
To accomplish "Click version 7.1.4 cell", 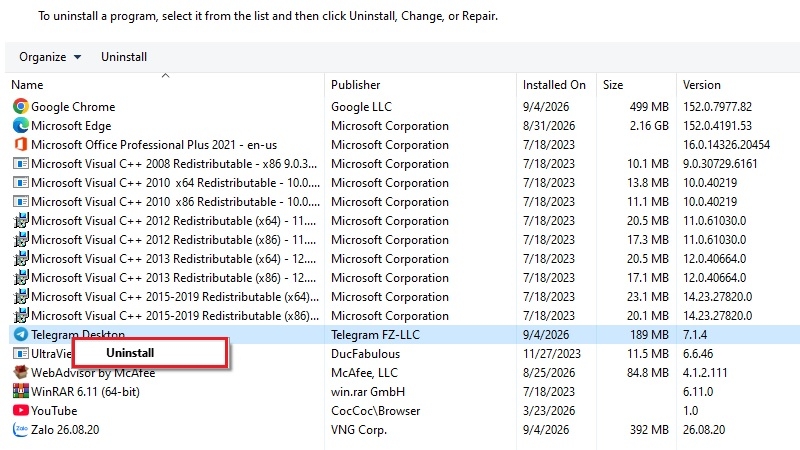I will click(695, 335).
